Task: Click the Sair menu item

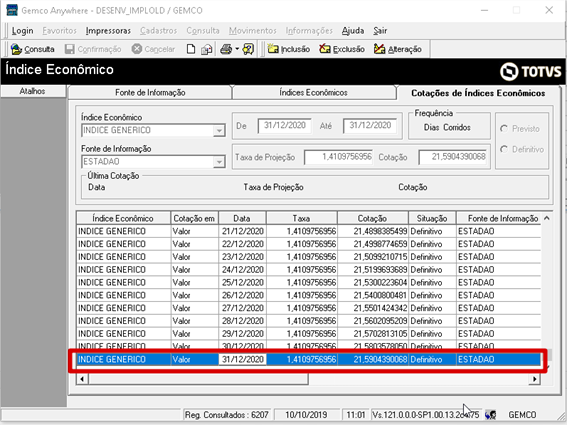Action: click(x=380, y=31)
